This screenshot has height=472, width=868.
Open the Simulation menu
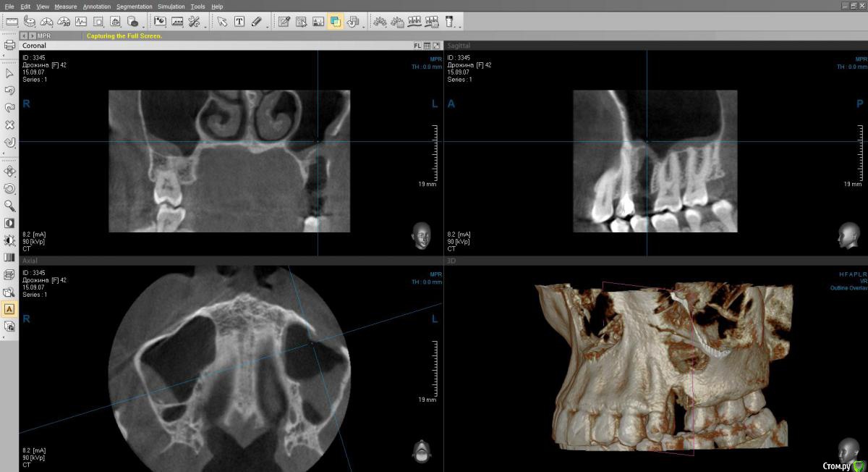[171, 7]
